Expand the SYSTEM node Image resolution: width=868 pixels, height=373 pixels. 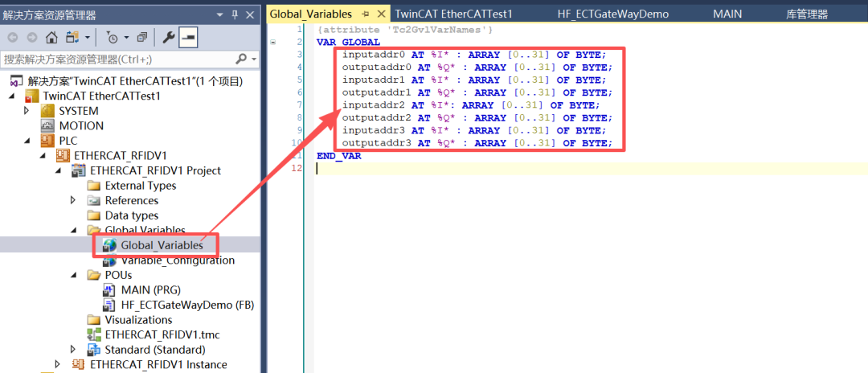tap(27, 111)
